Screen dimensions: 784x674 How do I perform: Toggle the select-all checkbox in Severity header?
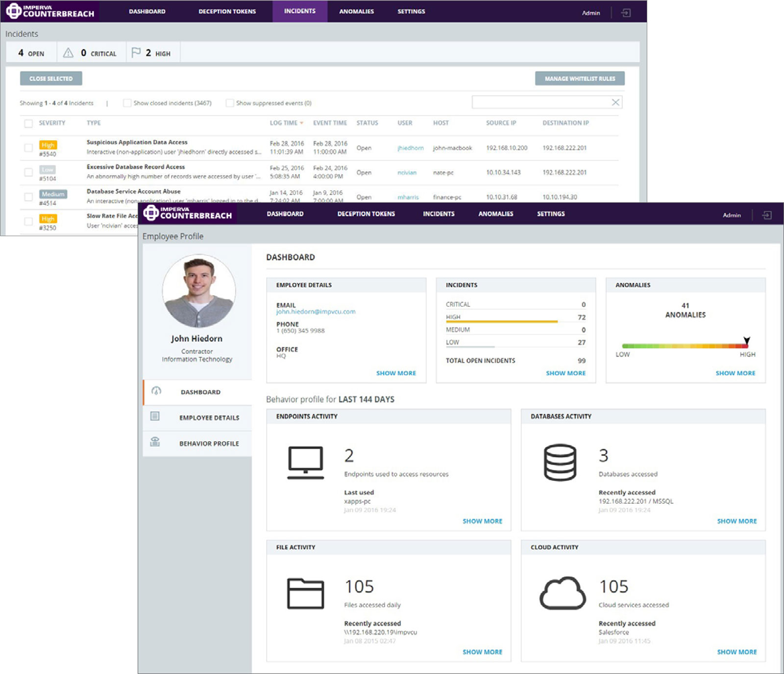[x=28, y=124]
